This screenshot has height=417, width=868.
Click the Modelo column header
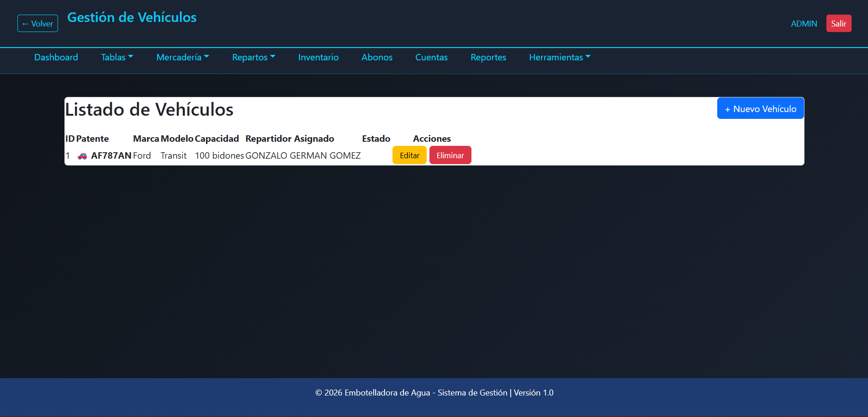[x=177, y=139]
